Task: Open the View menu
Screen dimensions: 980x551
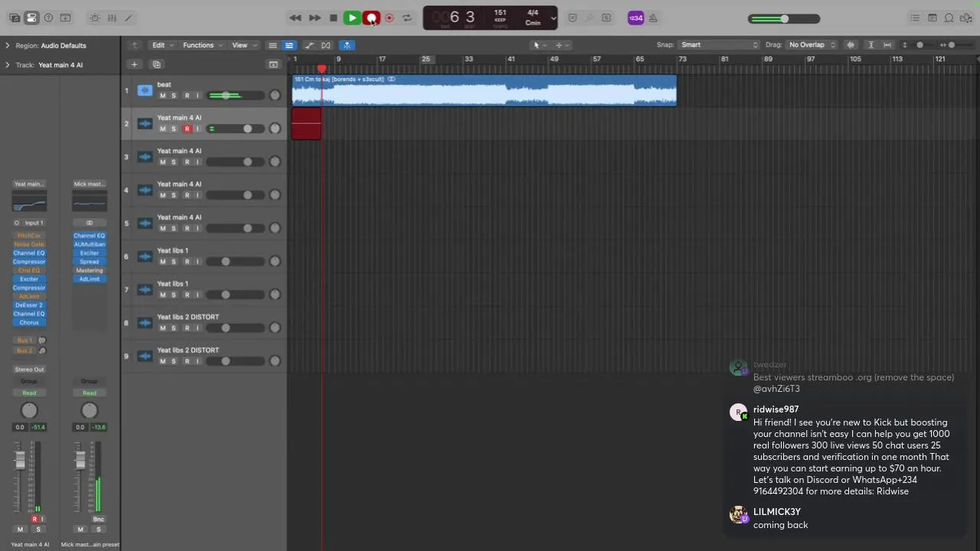Action: click(x=243, y=45)
